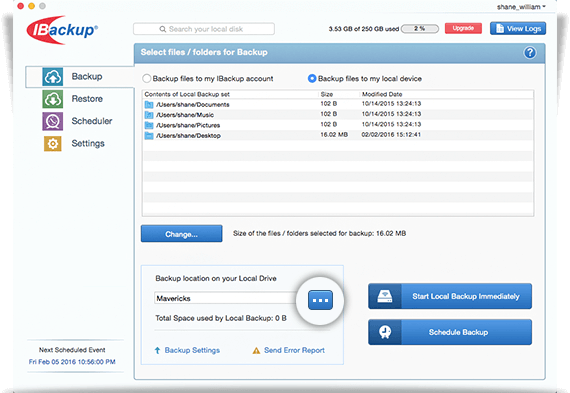
Task: Select the /Users/shane/Desktop row
Action: click(338, 135)
